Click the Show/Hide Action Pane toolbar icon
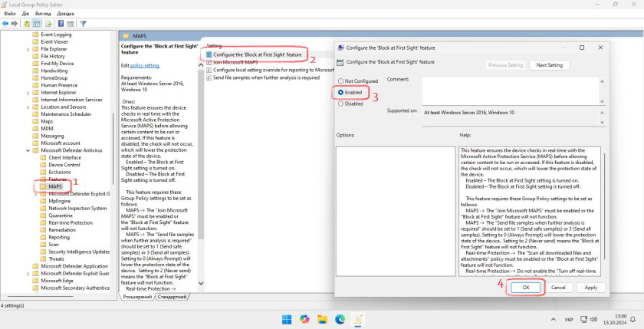Viewport: 644px width, 329px height. pos(71,24)
